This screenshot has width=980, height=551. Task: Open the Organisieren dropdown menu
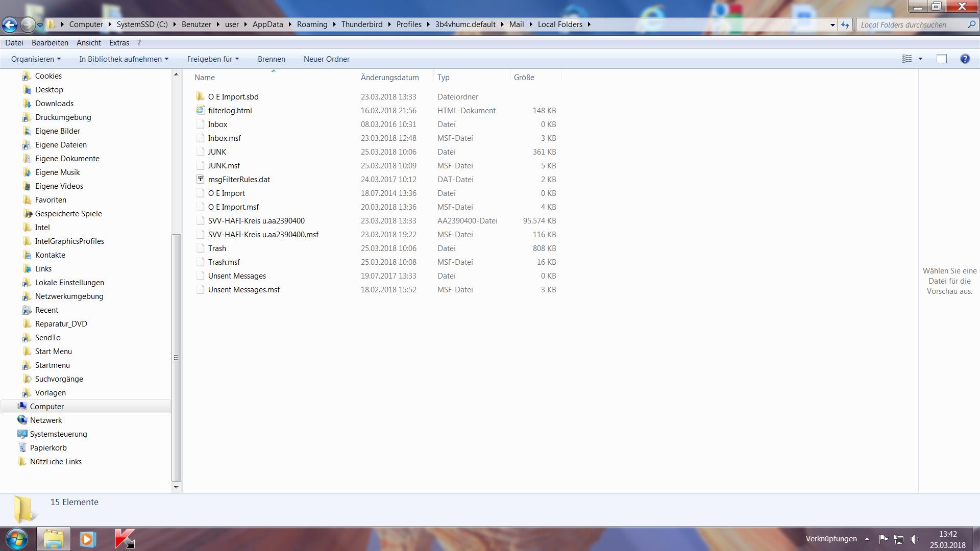[x=36, y=59]
